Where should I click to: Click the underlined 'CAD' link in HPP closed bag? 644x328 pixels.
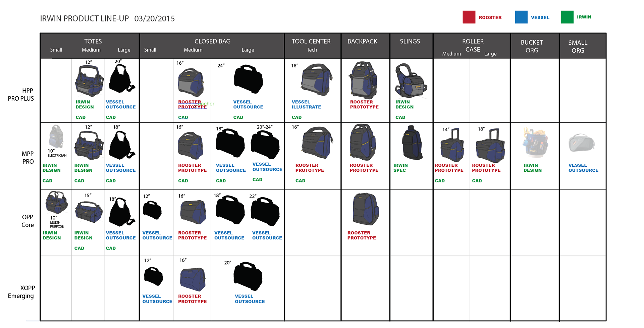click(183, 117)
